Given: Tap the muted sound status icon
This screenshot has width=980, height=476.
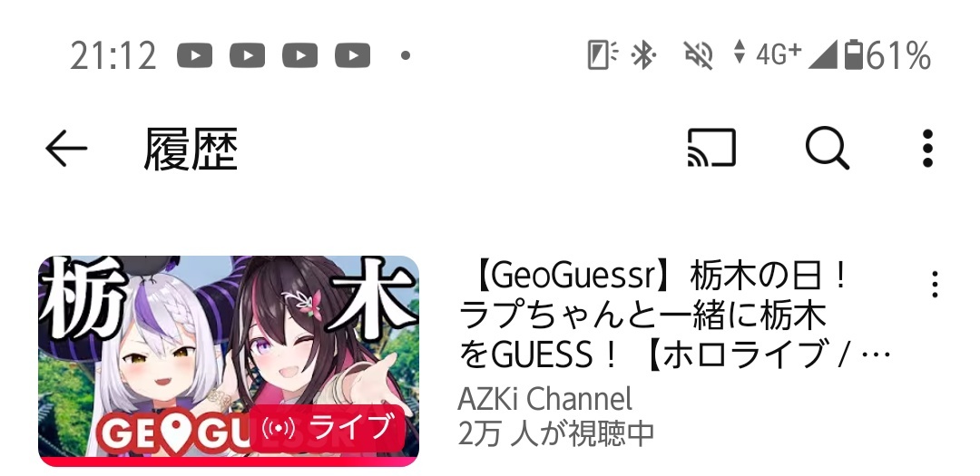Looking at the screenshot, I should tap(699, 55).
